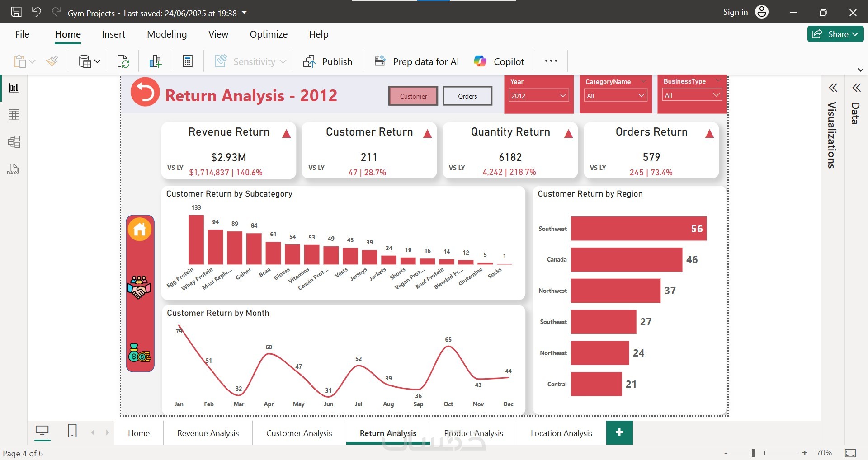The height and width of the screenshot is (460, 868).
Task: Click the Revenue Return card
Action: point(228,150)
